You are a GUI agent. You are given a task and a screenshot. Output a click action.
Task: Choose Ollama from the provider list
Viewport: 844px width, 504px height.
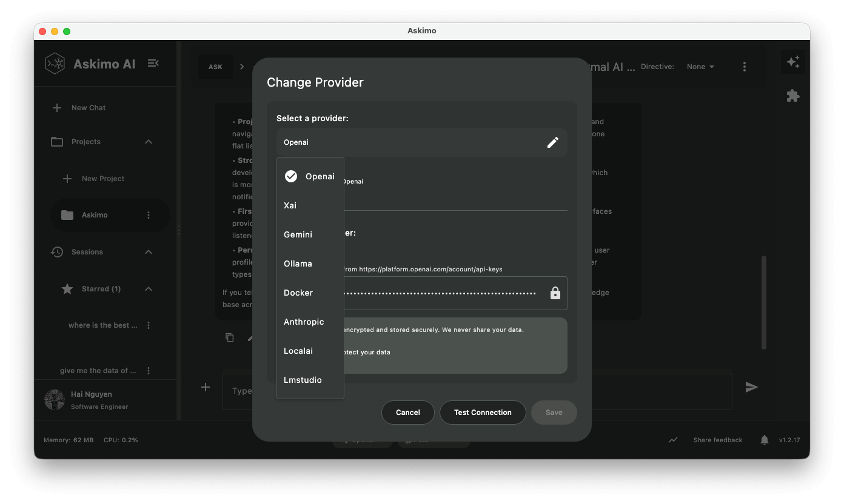point(310,264)
